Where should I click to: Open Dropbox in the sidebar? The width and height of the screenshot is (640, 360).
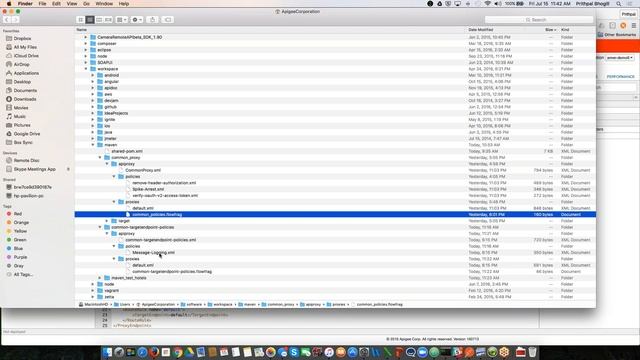point(22,38)
